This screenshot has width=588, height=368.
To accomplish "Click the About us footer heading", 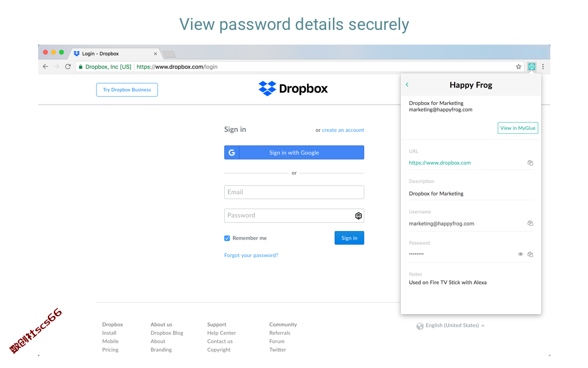I will (x=161, y=325).
